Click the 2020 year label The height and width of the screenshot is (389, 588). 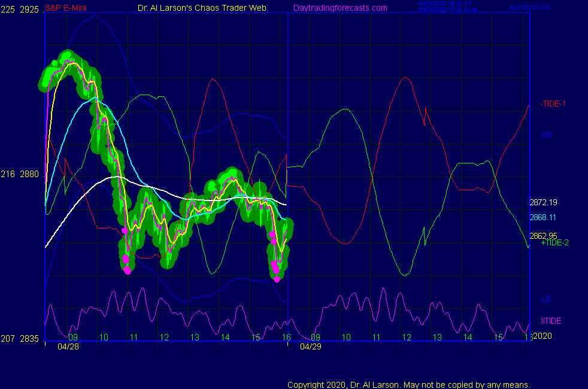pos(542,336)
